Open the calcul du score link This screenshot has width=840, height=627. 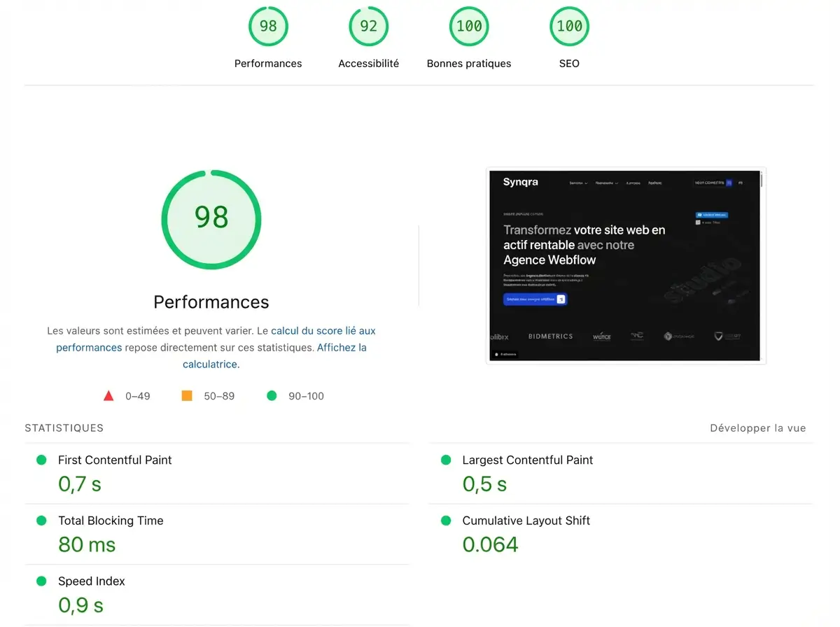click(323, 330)
